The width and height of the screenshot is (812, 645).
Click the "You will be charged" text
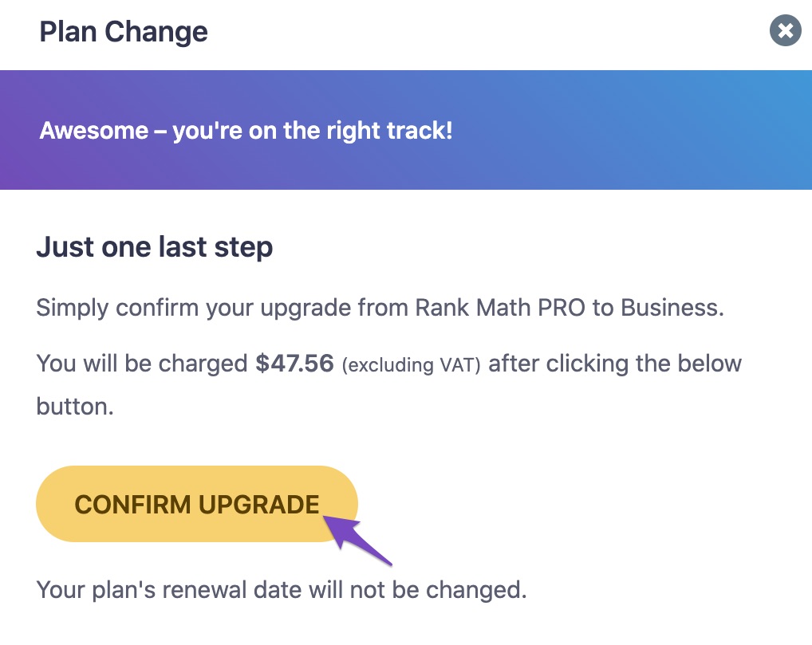tap(142, 364)
